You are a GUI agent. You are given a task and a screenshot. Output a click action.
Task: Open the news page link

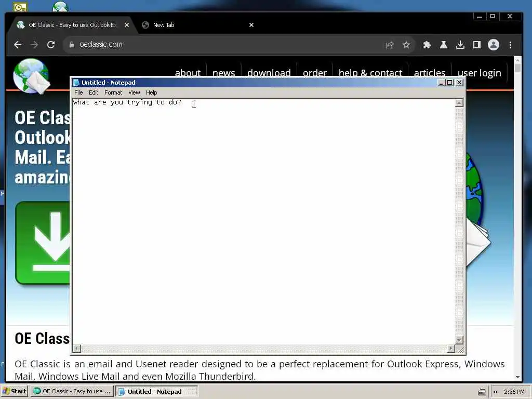[x=223, y=73]
